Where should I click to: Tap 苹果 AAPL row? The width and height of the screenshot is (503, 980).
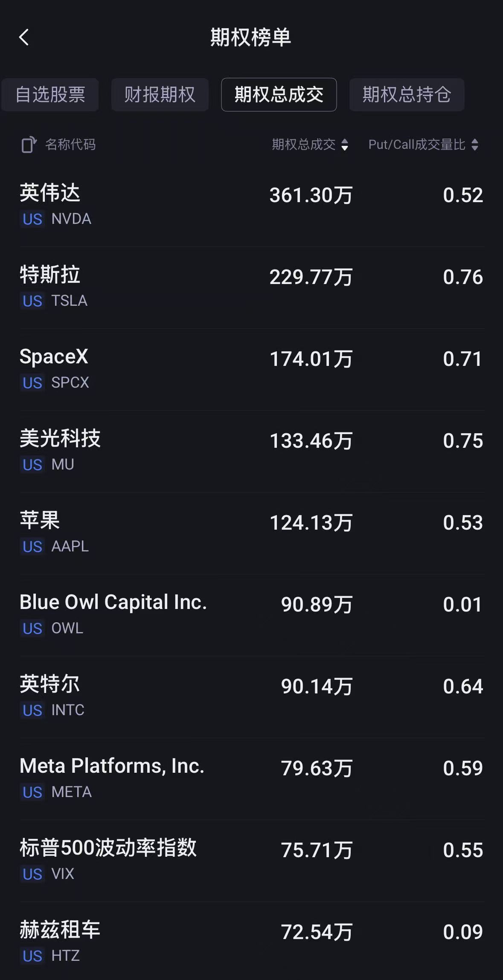[252, 533]
